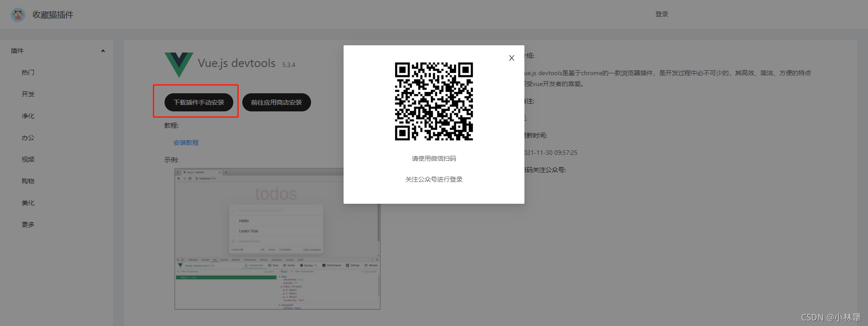The image size is (868, 326).
Task: Click 下载插件手动安装 button
Action: (x=199, y=102)
